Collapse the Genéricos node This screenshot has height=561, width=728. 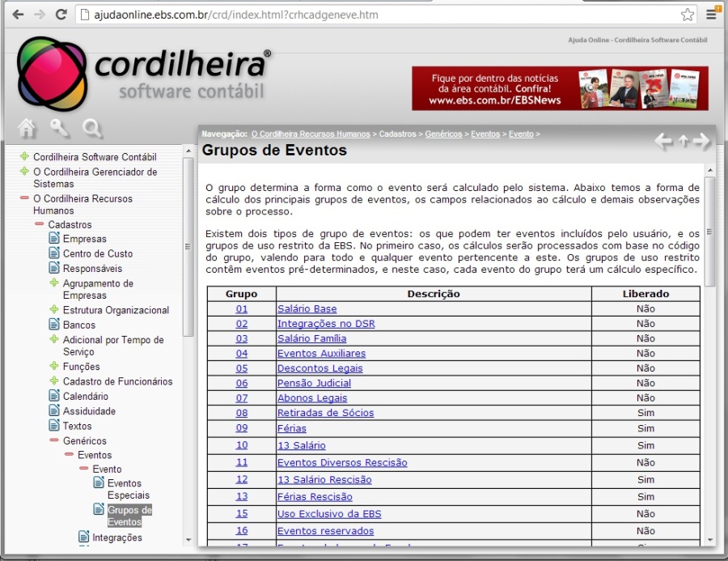tap(54, 440)
